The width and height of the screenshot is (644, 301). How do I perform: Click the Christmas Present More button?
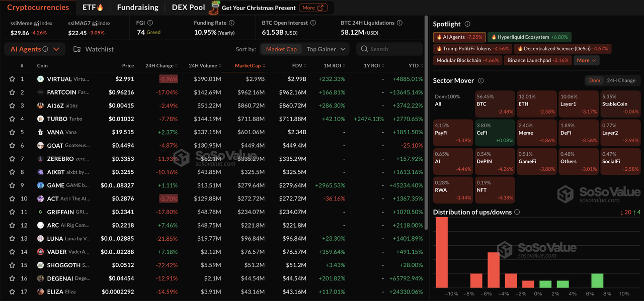coord(313,8)
